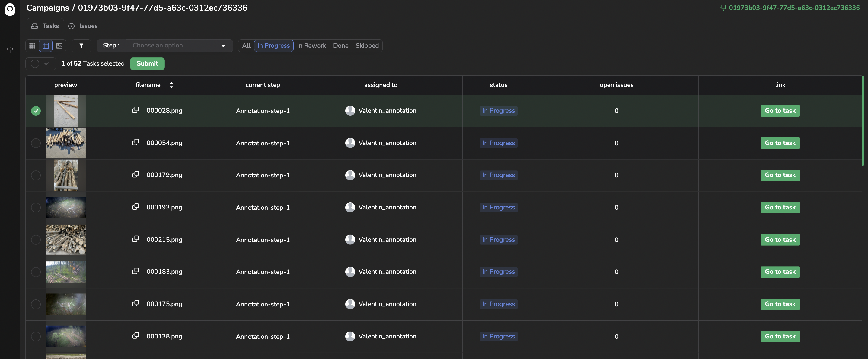Expand the sidebar with the signpost icon
Image resolution: width=868 pixels, height=359 pixels.
coord(10,50)
